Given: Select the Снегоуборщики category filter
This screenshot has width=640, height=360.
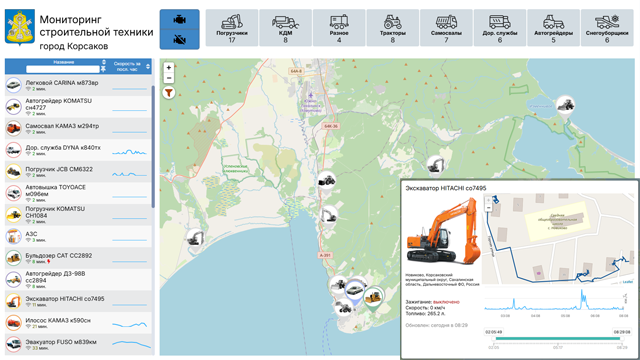Looking at the screenshot, I should pos(607,28).
